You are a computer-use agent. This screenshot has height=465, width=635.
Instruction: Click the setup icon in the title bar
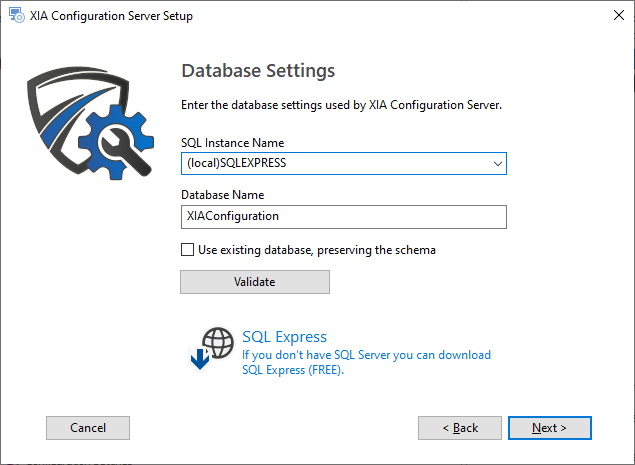(x=14, y=16)
